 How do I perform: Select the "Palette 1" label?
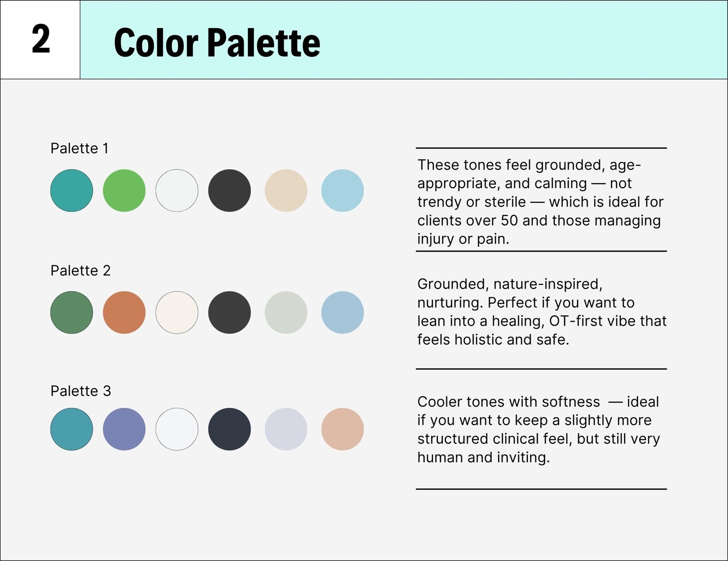click(80, 149)
